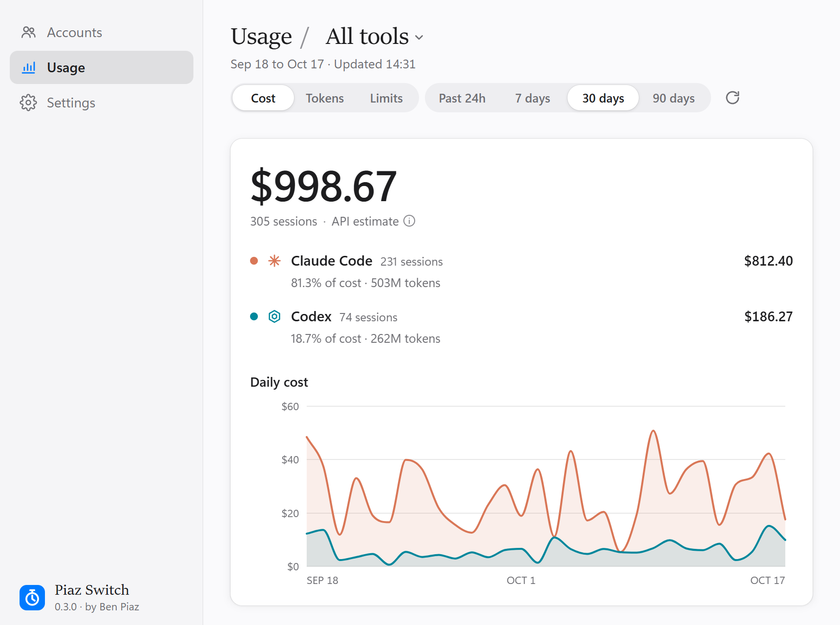Open Accounts in the sidebar
This screenshot has height=625, width=840.
(x=102, y=32)
